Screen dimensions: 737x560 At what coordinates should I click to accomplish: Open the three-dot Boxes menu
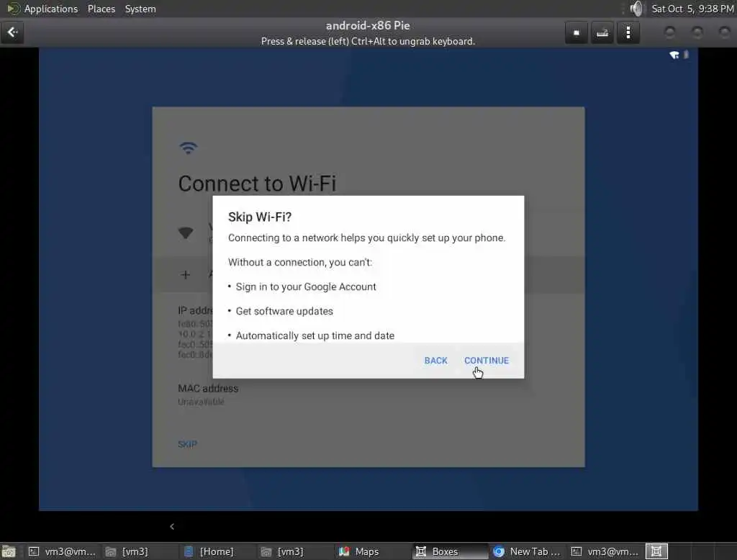coord(628,33)
